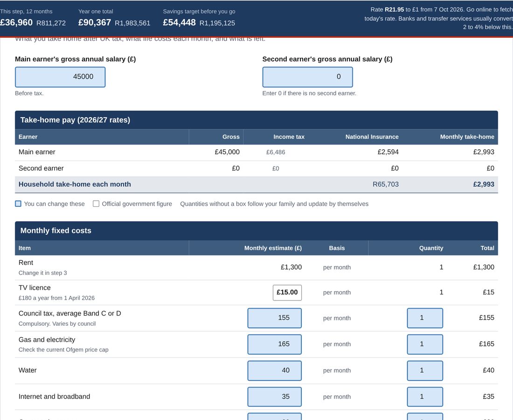Edit Internet and broadband monthly estimate
Viewport: 513px width, 420px height.
(x=275, y=397)
